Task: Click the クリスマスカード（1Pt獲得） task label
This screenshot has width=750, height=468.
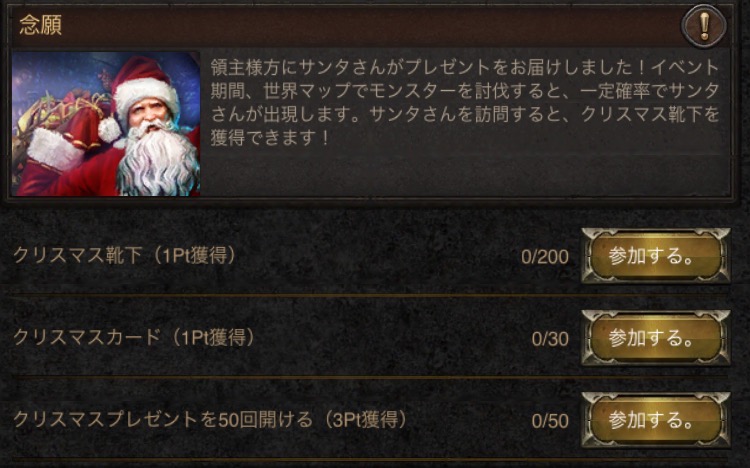Action: coord(134,338)
